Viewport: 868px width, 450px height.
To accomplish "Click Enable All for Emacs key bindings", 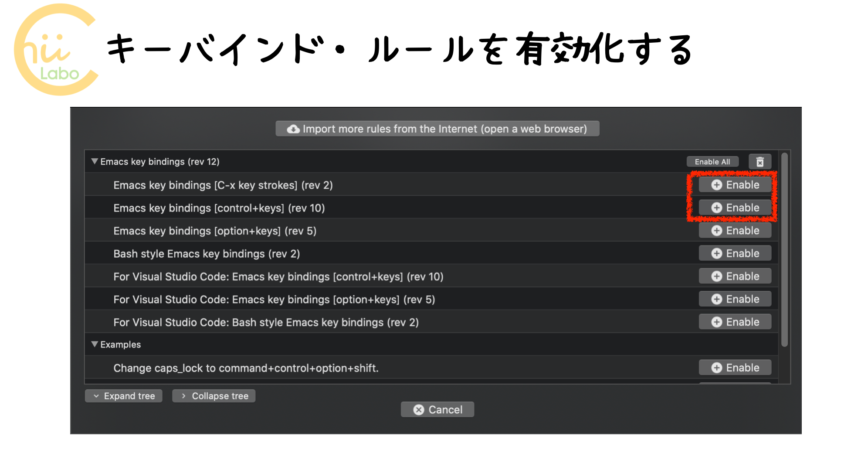I will click(x=712, y=161).
